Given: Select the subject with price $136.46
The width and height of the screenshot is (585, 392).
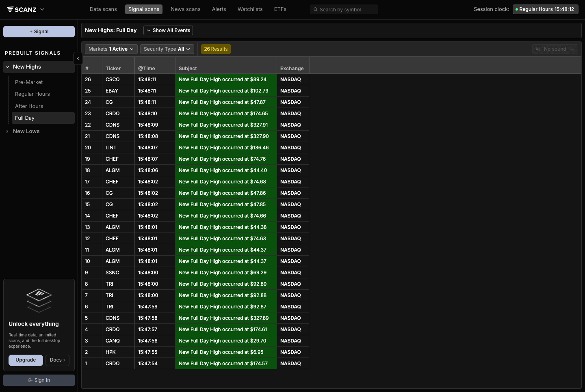Looking at the screenshot, I should [226, 148].
